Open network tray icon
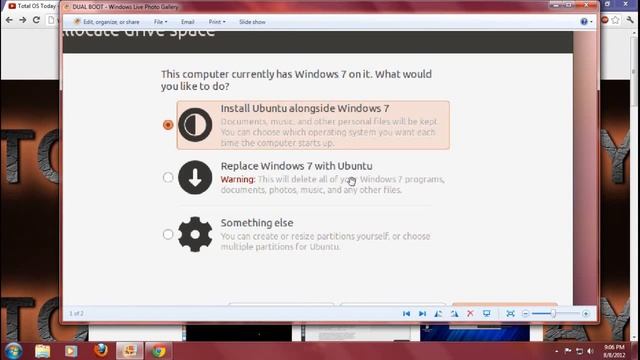640x360 pixels. [579, 351]
